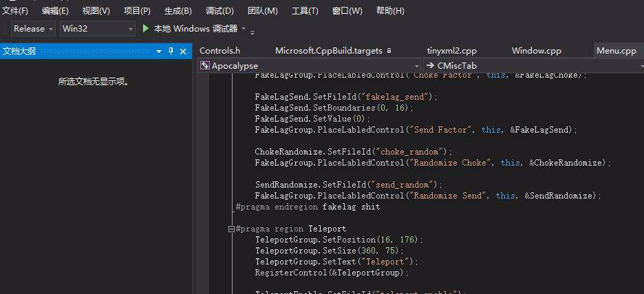
Task: Open the 视图(V) menu
Action: 96,11
